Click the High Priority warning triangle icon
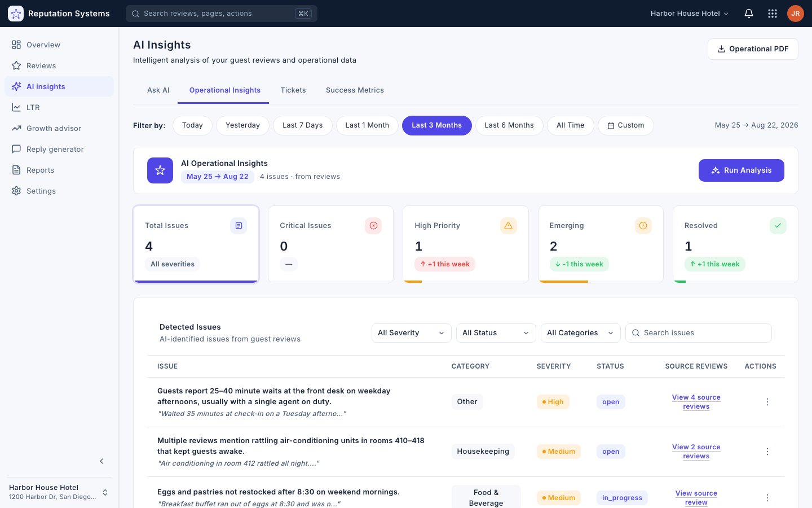The width and height of the screenshot is (812, 508). click(x=508, y=226)
